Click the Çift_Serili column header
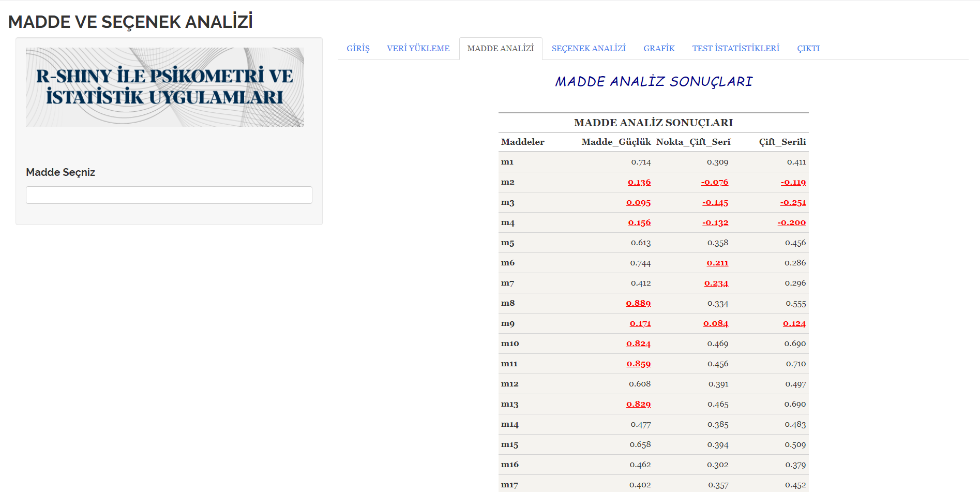The height and width of the screenshot is (492, 980). pos(782,142)
